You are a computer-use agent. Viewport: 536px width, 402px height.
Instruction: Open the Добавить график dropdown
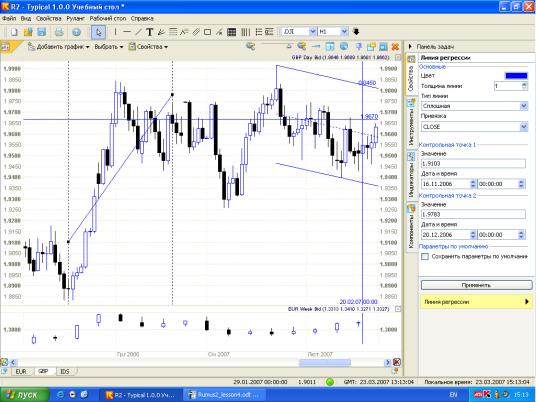58,46
